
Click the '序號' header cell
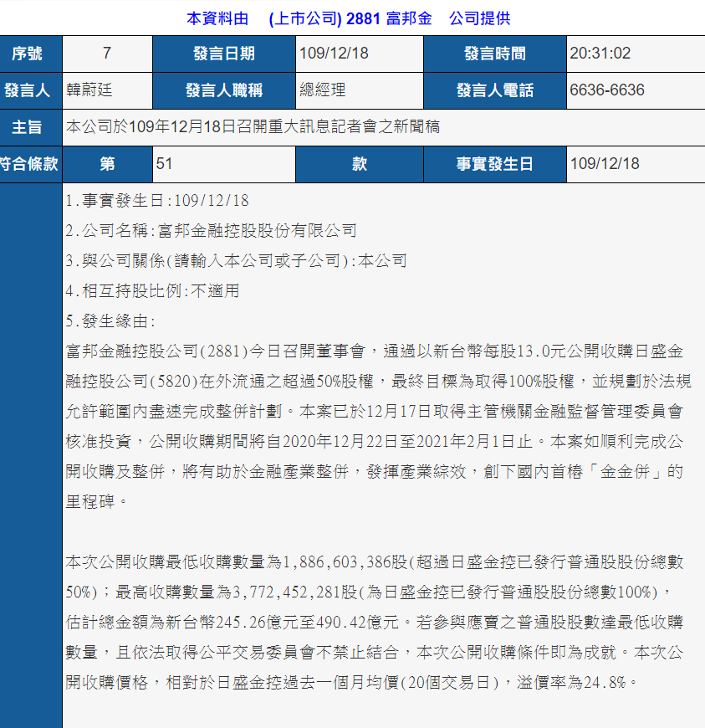point(31,54)
